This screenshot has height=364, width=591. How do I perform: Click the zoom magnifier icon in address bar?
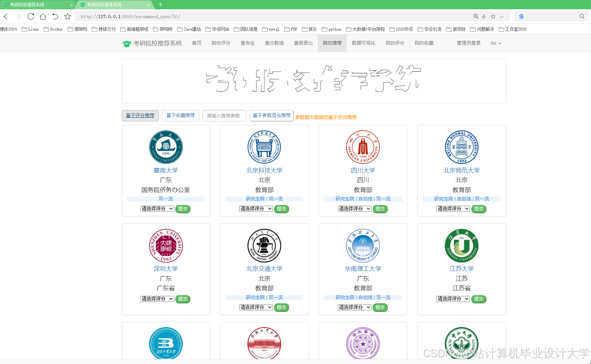click(x=476, y=16)
